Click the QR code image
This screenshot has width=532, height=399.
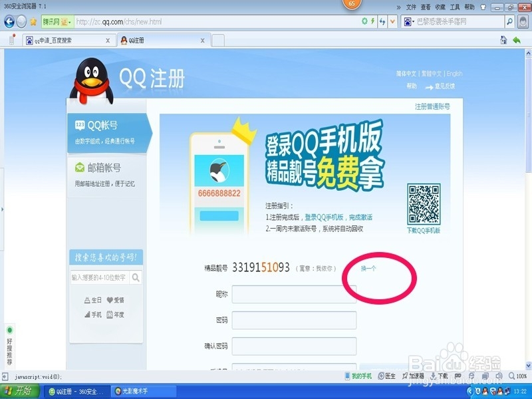[x=424, y=204]
